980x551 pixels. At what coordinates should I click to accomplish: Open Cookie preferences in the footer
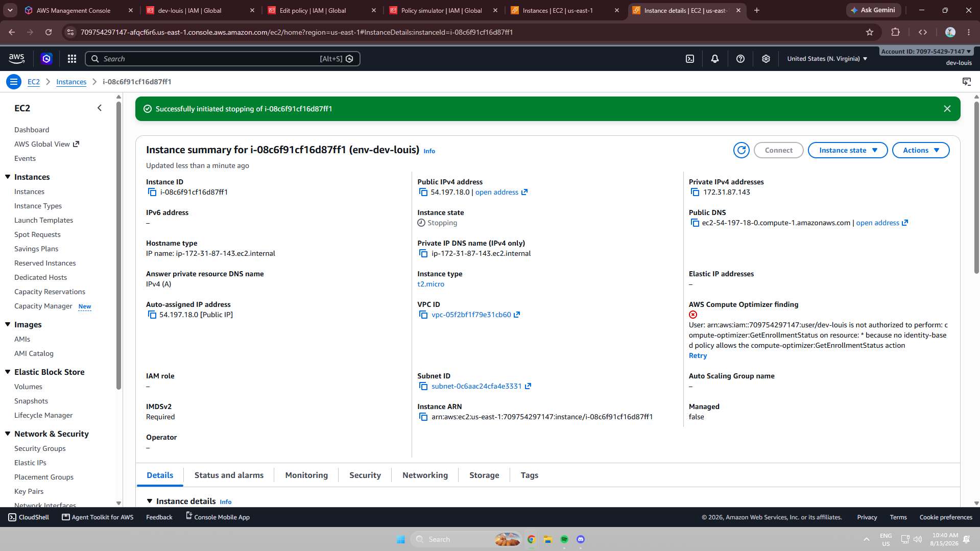point(946,517)
